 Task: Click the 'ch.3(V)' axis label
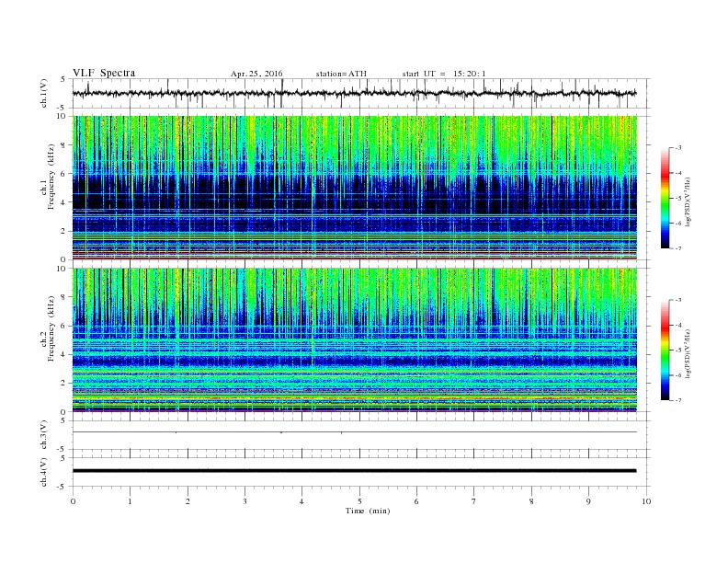(44, 435)
